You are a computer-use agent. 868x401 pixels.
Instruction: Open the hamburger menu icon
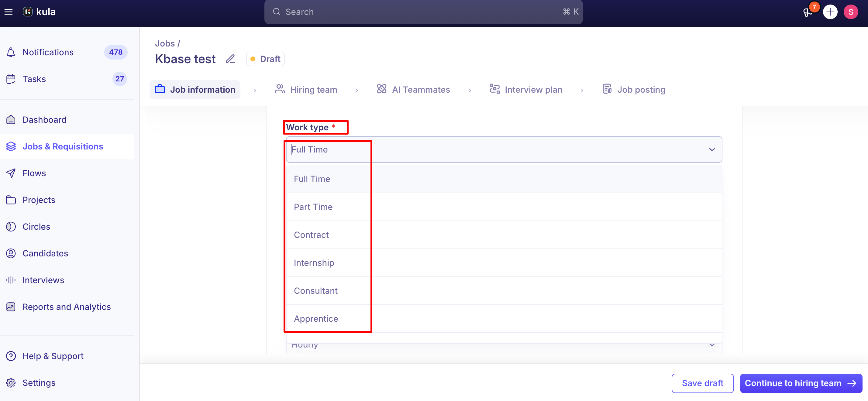click(9, 12)
